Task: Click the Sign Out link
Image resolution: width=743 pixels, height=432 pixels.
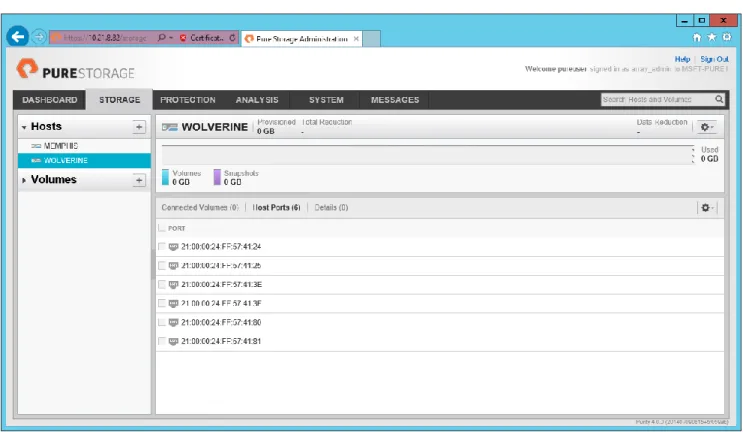Action: pos(715,59)
